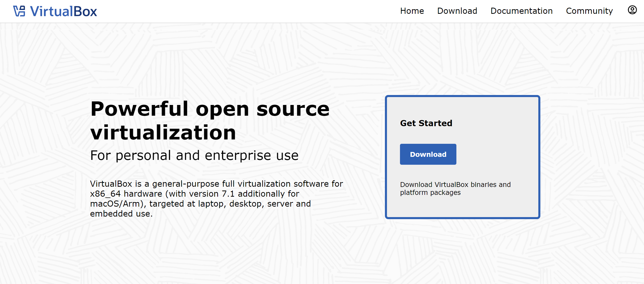644x284 pixels.
Task: Click the 'Powerful open source' headline line
Action: (x=210, y=109)
